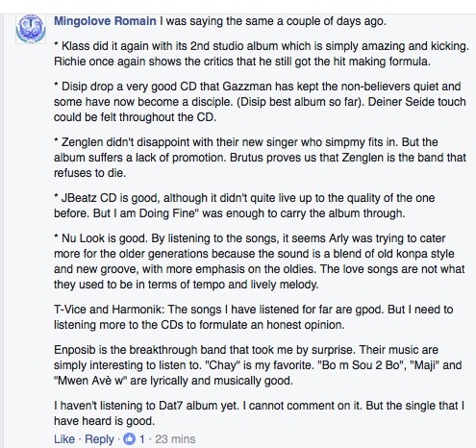
Task: Click the JBeatz CD paragraph
Action: tap(244, 206)
